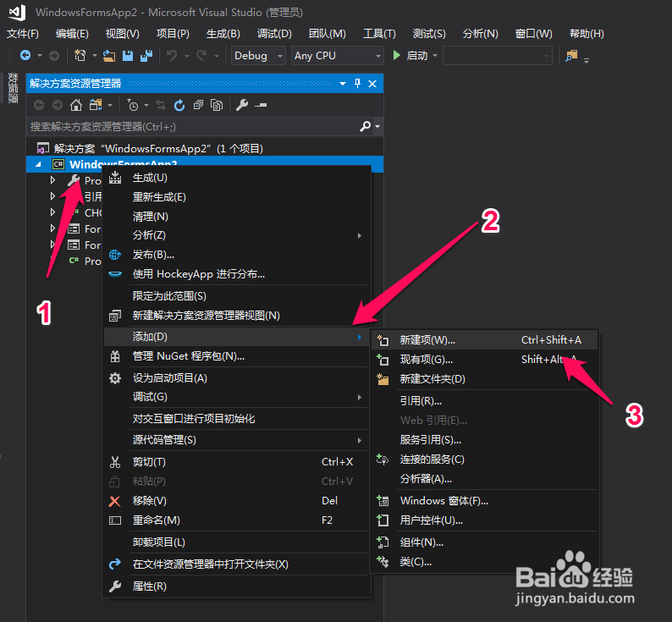Select New Folder (新建文件夹) in submenu
672x622 pixels.
(484, 379)
